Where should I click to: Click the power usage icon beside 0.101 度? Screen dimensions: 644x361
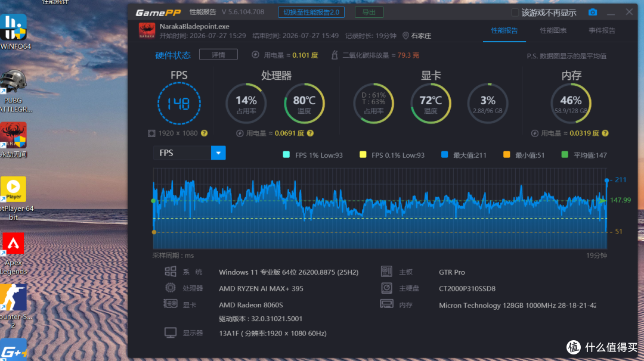tap(255, 55)
